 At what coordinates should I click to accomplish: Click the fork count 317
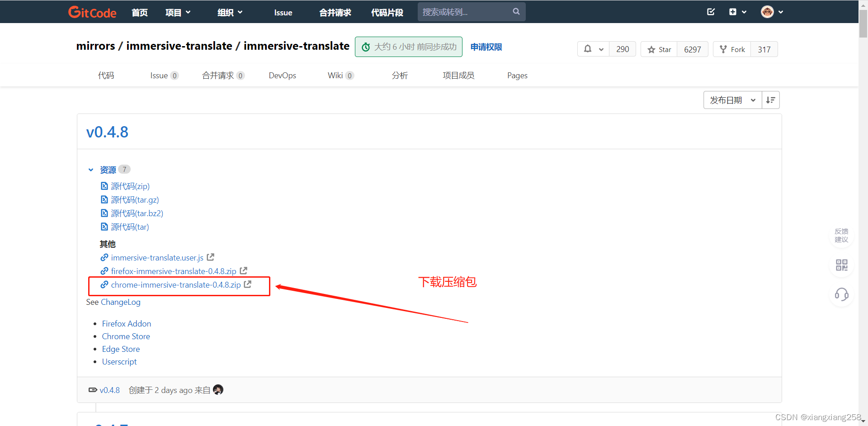click(x=764, y=49)
